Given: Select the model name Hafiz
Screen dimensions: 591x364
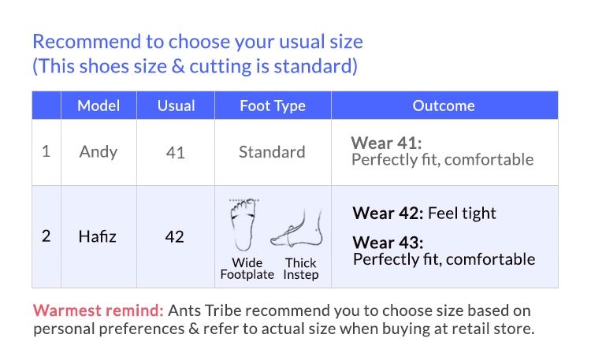Looking at the screenshot, I should pyautogui.click(x=97, y=236).
